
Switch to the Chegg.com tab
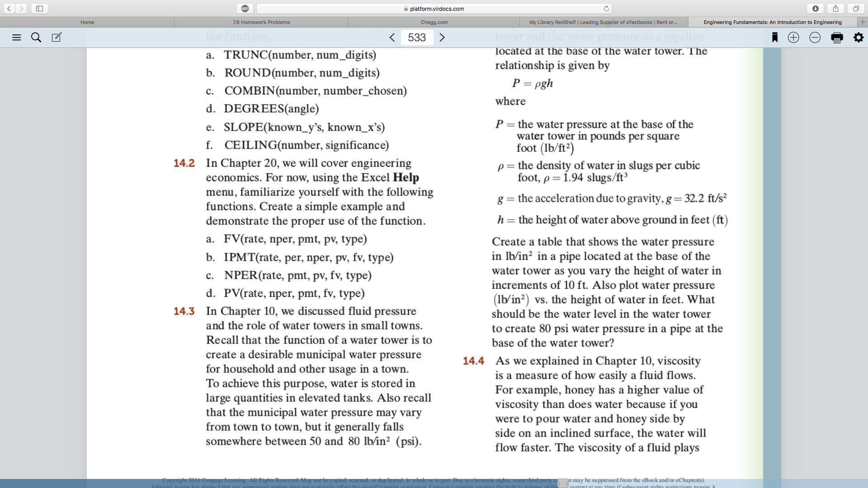434,22
